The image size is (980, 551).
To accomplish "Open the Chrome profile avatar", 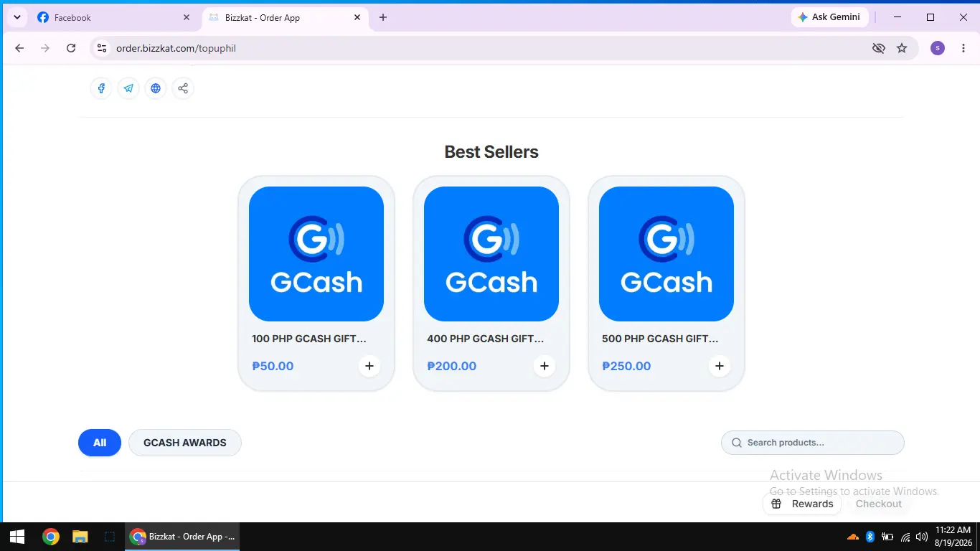I will tap(938, 48).
